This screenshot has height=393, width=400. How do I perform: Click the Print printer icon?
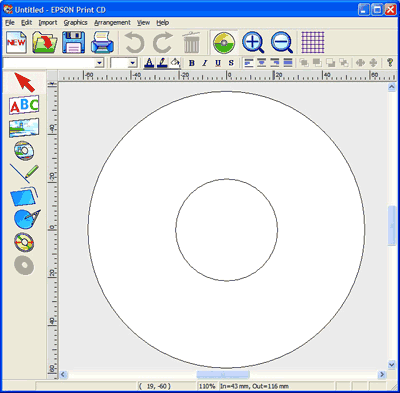pyautogui.click(x=102, y=42)
